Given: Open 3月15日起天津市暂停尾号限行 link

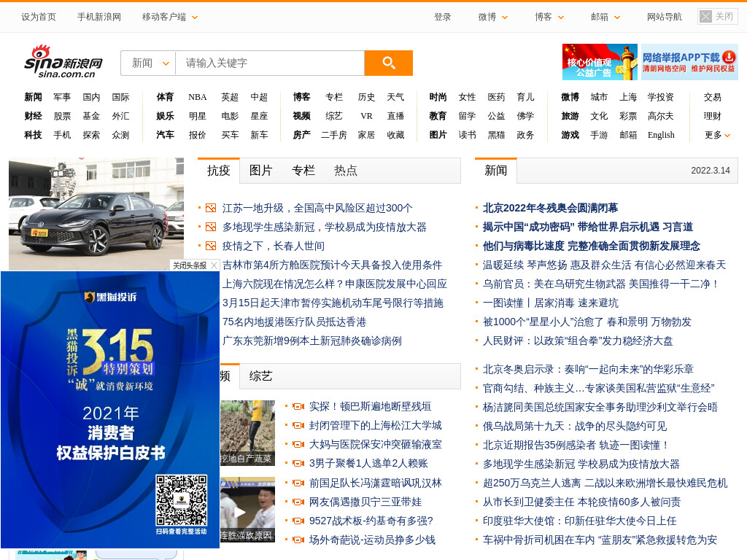Looking at the screenshot, I should (x=333, y=303).
